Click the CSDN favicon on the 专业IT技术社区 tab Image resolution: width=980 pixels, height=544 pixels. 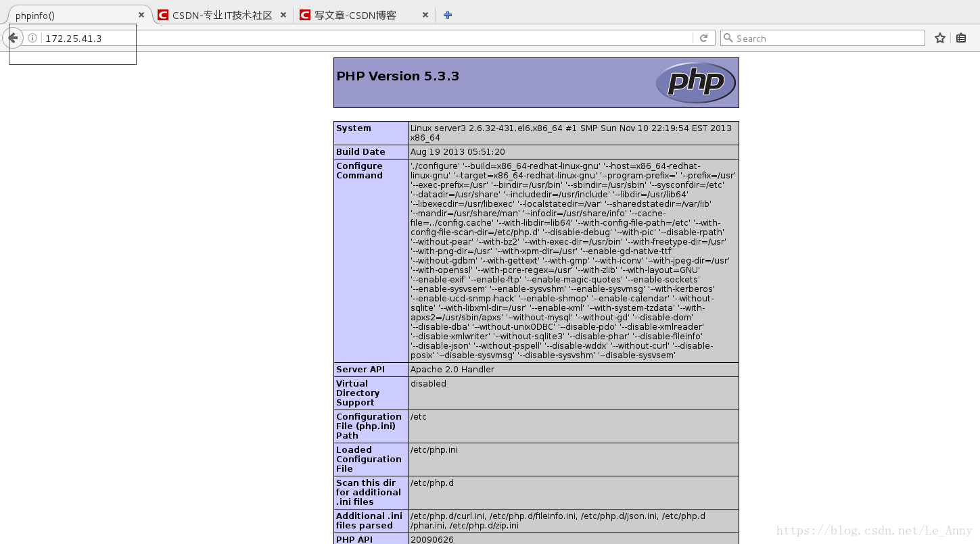pos(163,15)
